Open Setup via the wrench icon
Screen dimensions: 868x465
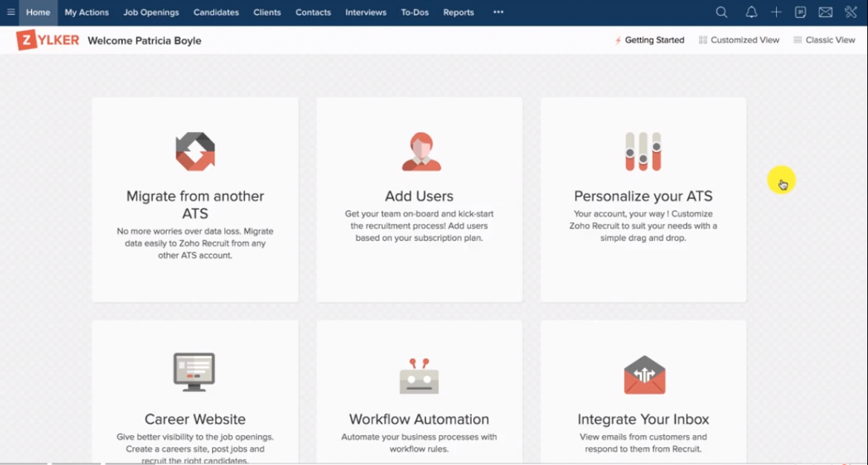850,12
